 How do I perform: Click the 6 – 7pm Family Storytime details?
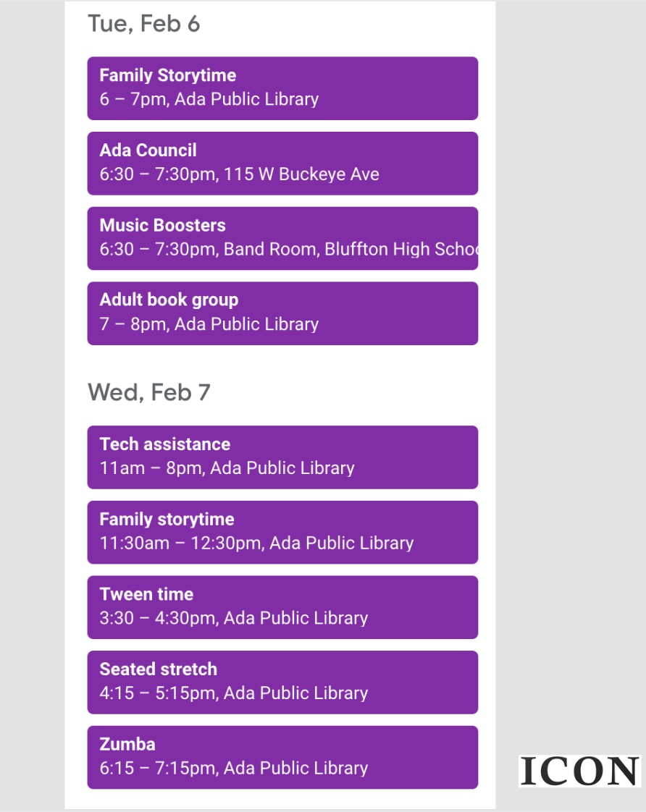(209, 99)
